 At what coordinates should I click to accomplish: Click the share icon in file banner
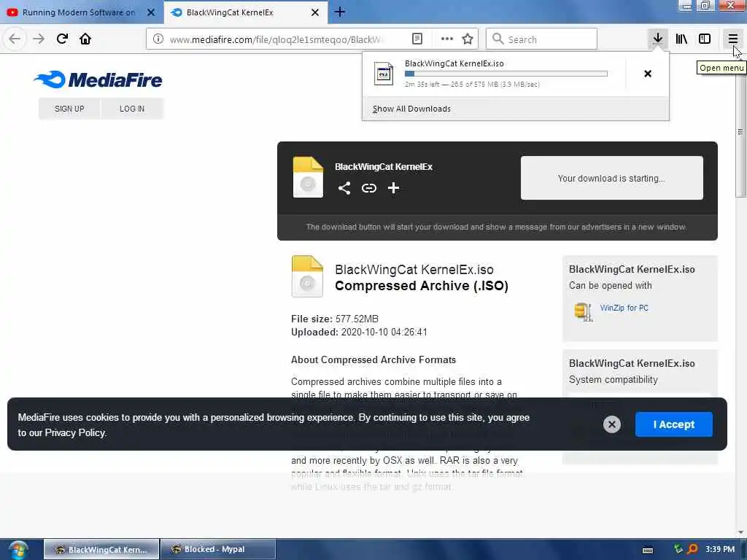[x=344, y=188]
